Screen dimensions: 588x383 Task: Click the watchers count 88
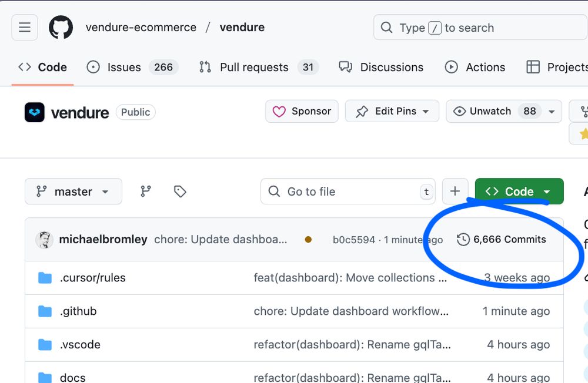coord(530,111)
